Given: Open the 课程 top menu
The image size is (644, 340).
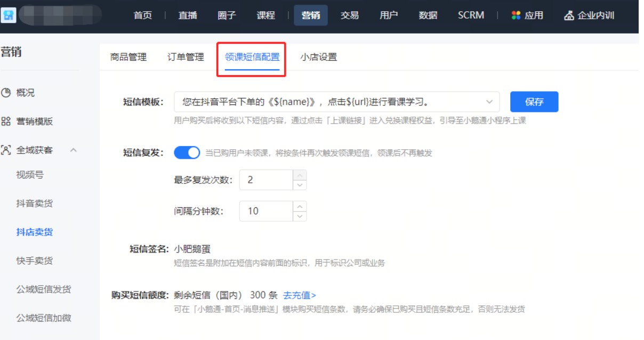Looking at the screenshot, I should 266,15.
